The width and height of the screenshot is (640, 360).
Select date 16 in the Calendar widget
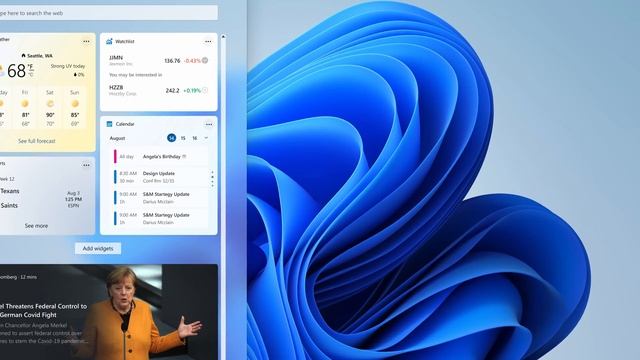(x=195, y=138)
